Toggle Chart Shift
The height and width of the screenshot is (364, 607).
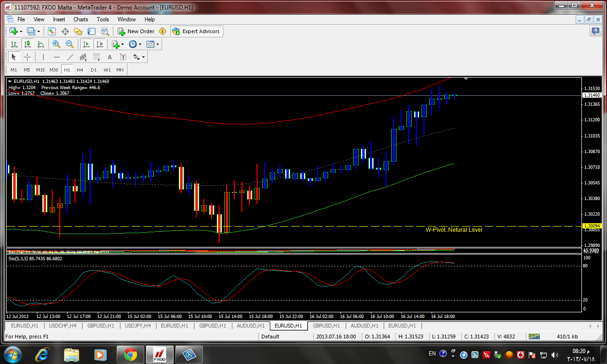[x=99, y=44]
